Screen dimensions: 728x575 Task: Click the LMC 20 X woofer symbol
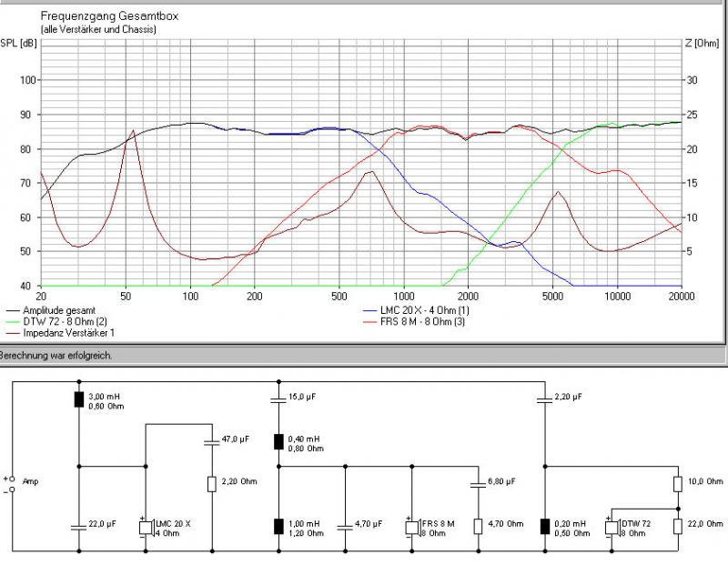point(147,528)
